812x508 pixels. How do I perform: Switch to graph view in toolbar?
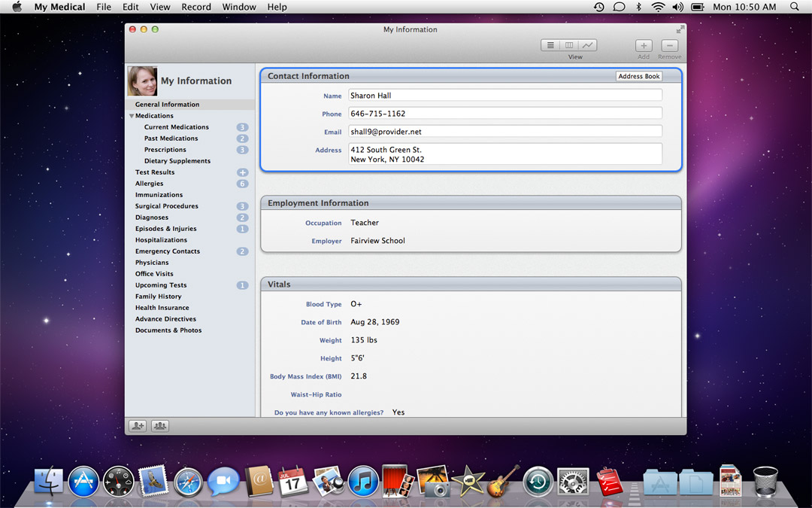587,45
